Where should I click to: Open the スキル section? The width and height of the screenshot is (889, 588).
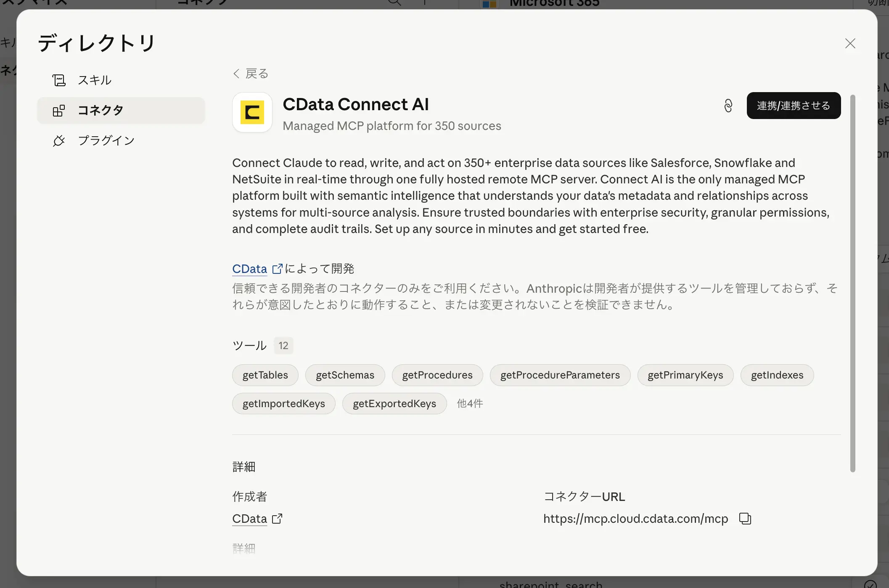(x=121, y=80)
